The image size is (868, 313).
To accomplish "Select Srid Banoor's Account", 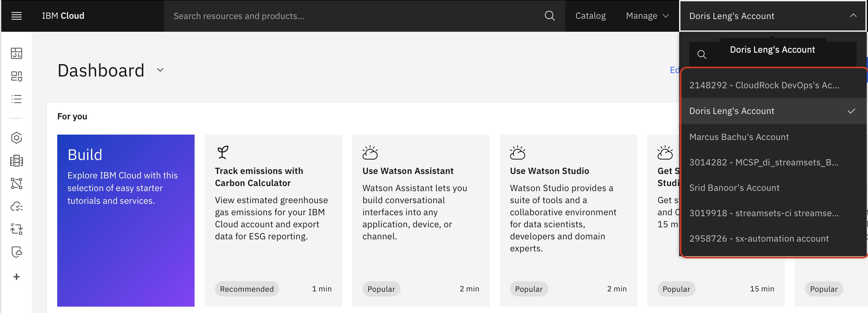I will (x=773, y=188).
